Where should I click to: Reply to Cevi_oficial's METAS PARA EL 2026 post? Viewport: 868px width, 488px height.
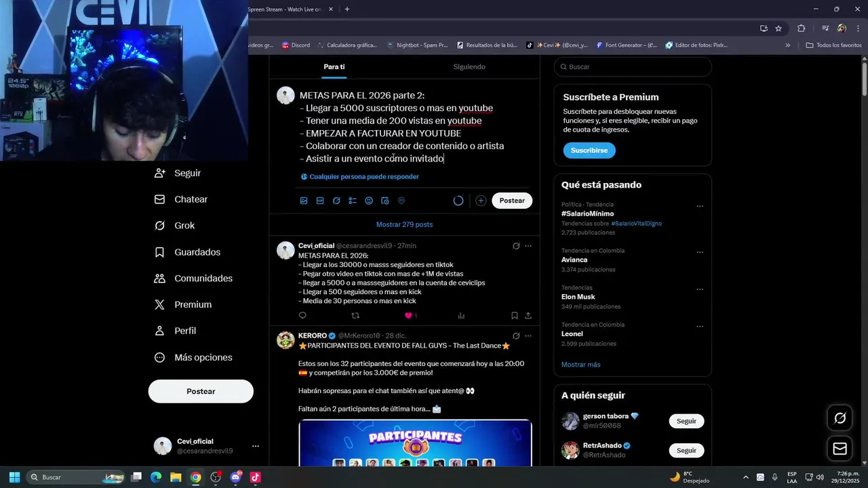302,315
